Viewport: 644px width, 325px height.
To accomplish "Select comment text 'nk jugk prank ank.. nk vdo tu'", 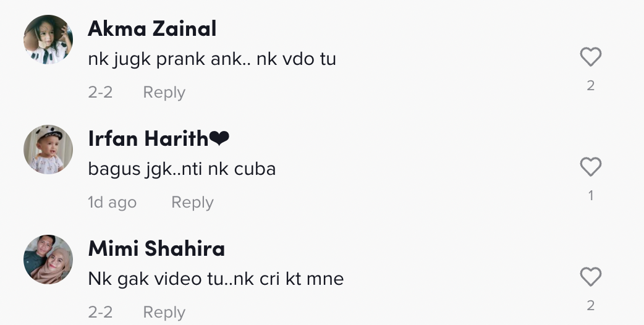I will [212, 59].
